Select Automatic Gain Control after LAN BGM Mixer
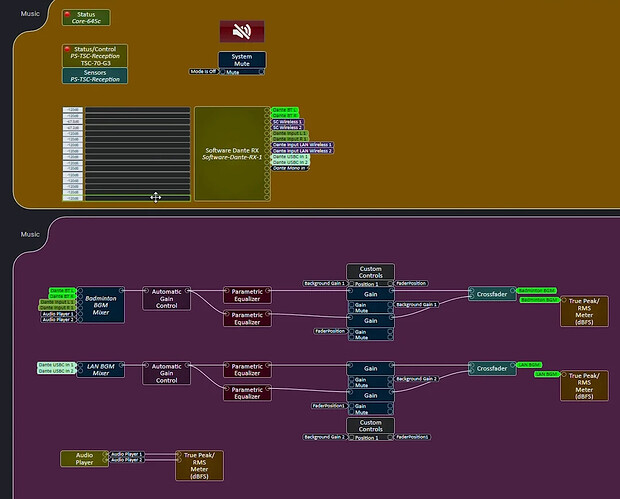 point(165,372)
